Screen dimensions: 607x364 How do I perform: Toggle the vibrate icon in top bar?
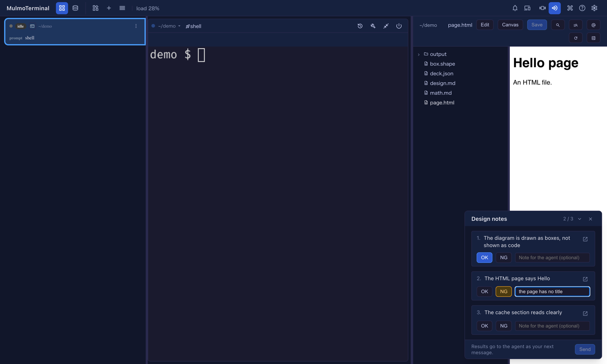543,8
